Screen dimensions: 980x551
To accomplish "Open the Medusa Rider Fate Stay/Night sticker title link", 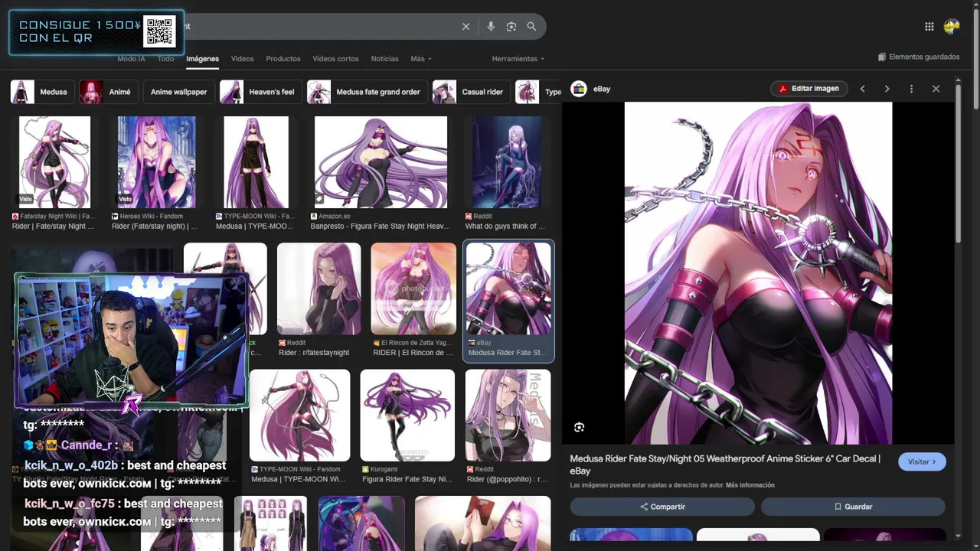I will (725, 465).
